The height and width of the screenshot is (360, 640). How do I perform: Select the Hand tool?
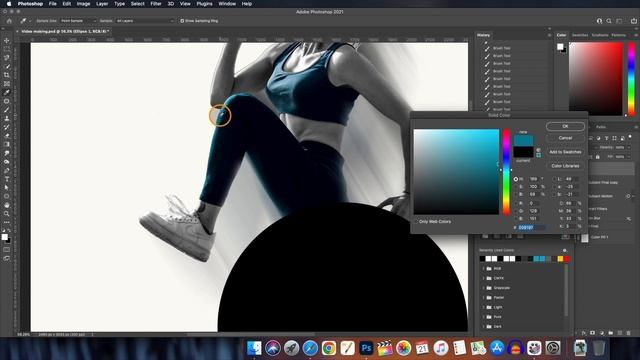tap(7, 205)
